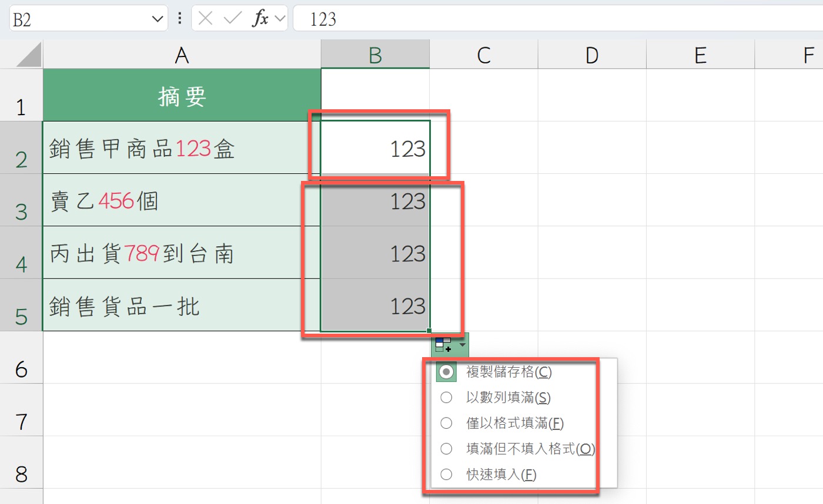Select row 7 header

(x=21, y=409)
